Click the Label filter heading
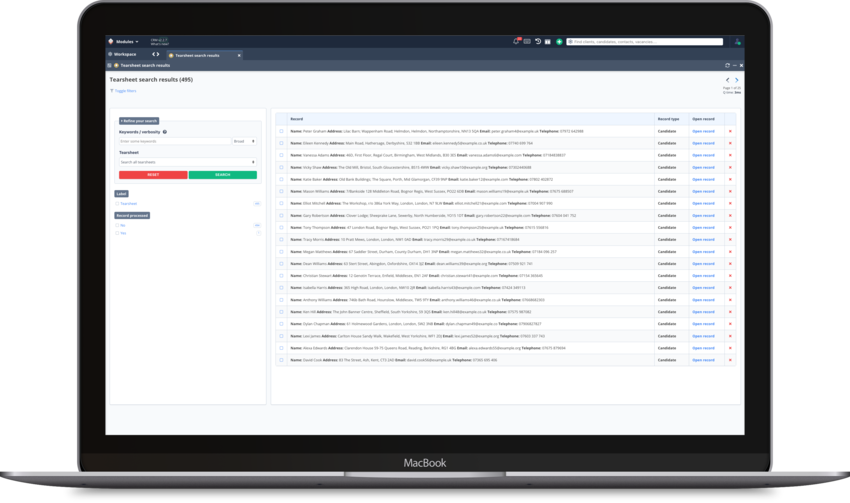 121,194
